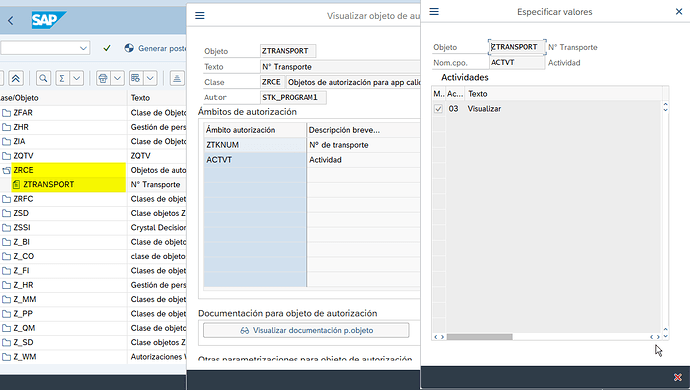Screen dimensions: 690x390
Task: Click the print icon in tree toolbar
Action: pyautogui.click(x=103, y=78)
